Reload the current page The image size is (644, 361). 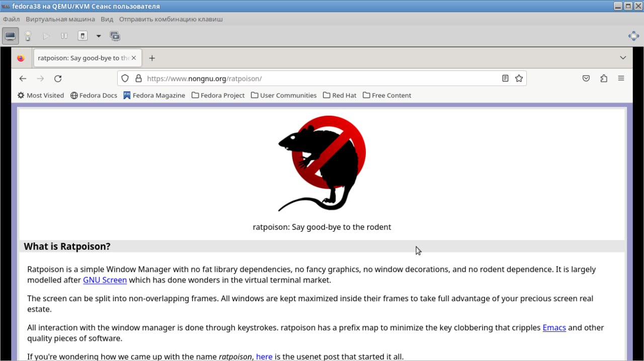pos(58,78)
